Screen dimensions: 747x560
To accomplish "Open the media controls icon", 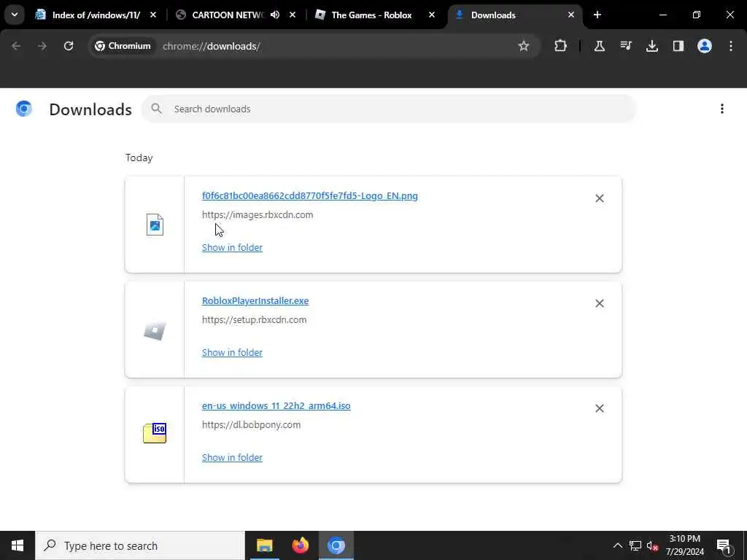I will [x=625, y=46].
